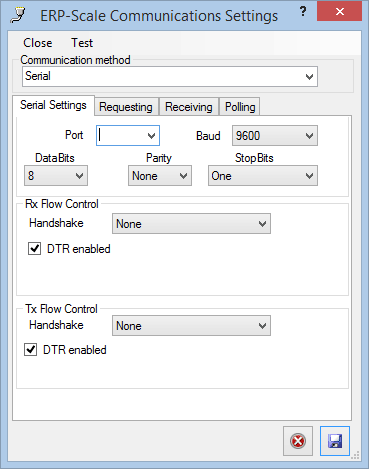Expand the Baud rate dropdown
This screenshot has width=369, height=469.
pos(275,136)
